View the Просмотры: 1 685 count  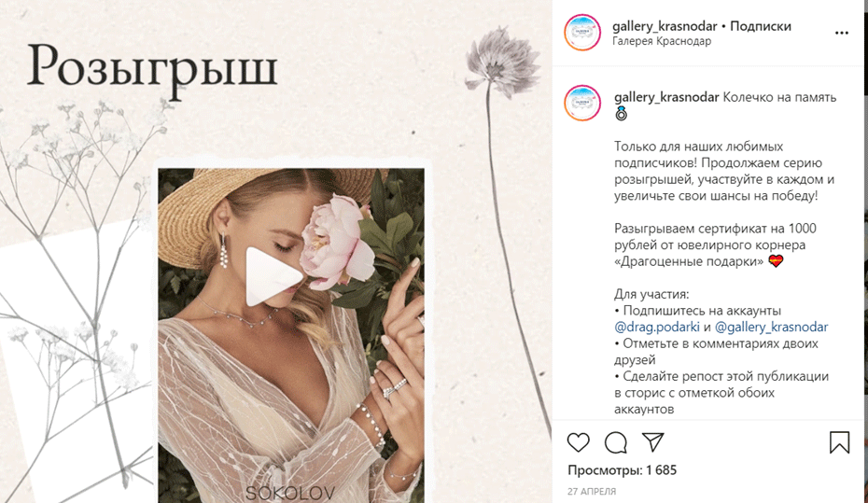[x=623, y=470]
